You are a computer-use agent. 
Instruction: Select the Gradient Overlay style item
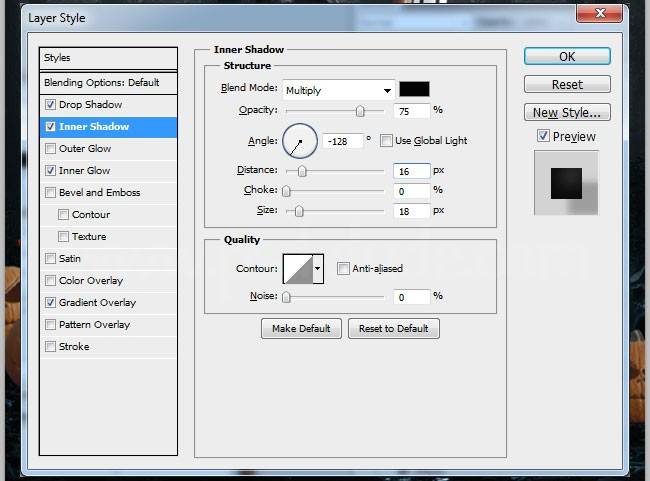pyautogui.click(x=97, y=303)
